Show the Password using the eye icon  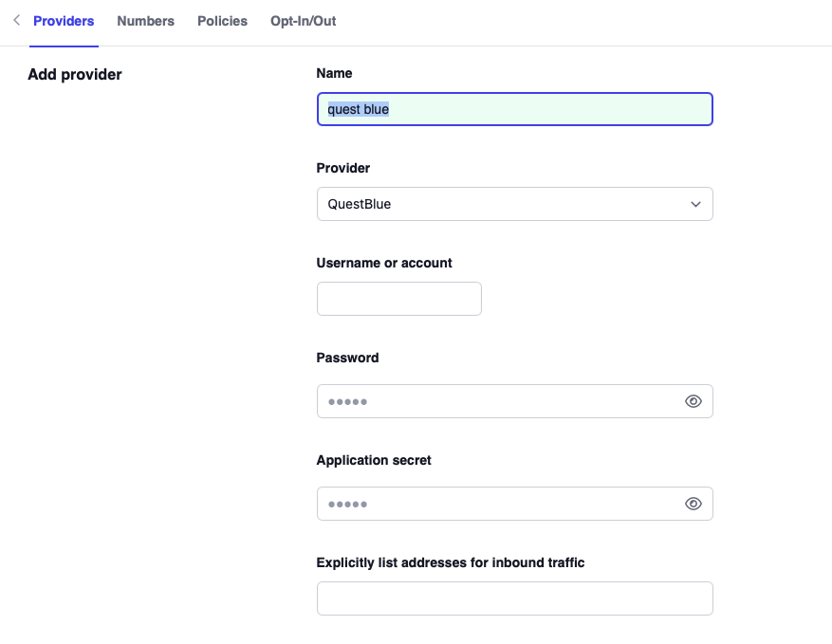click(x=693, y=401)
